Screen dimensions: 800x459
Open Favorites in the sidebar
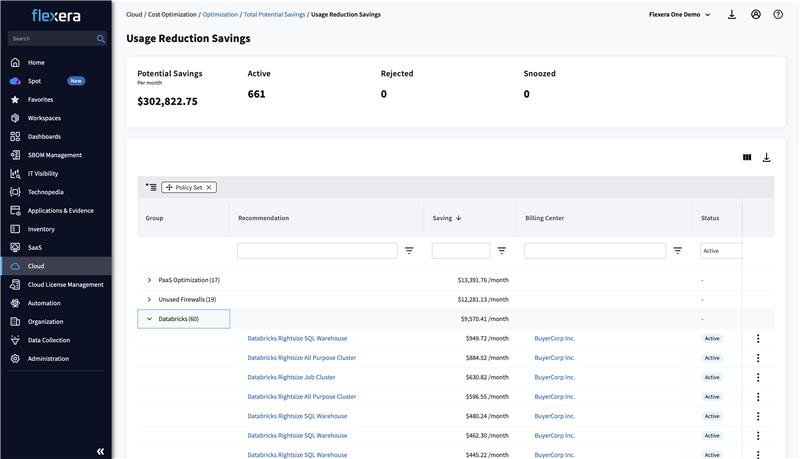pos(40,99)
